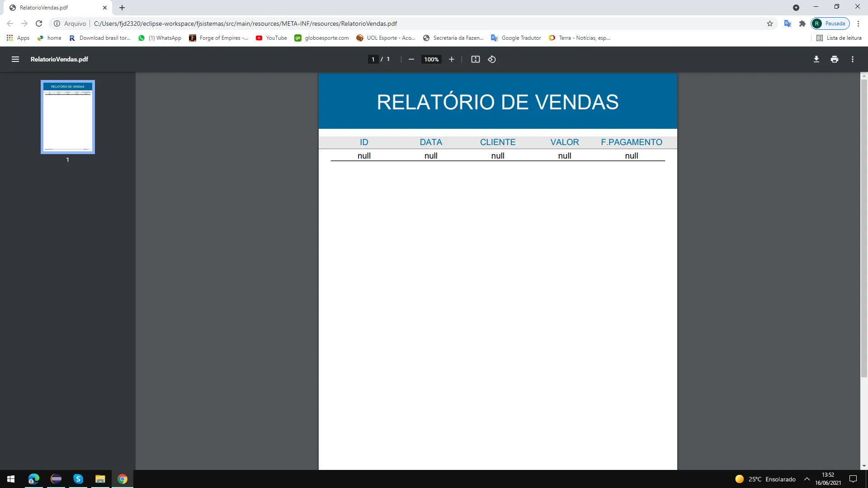The image size is (868, 488).
Task: Expand the tab search dropdown arrow
Action: click(x=796, y=8)
